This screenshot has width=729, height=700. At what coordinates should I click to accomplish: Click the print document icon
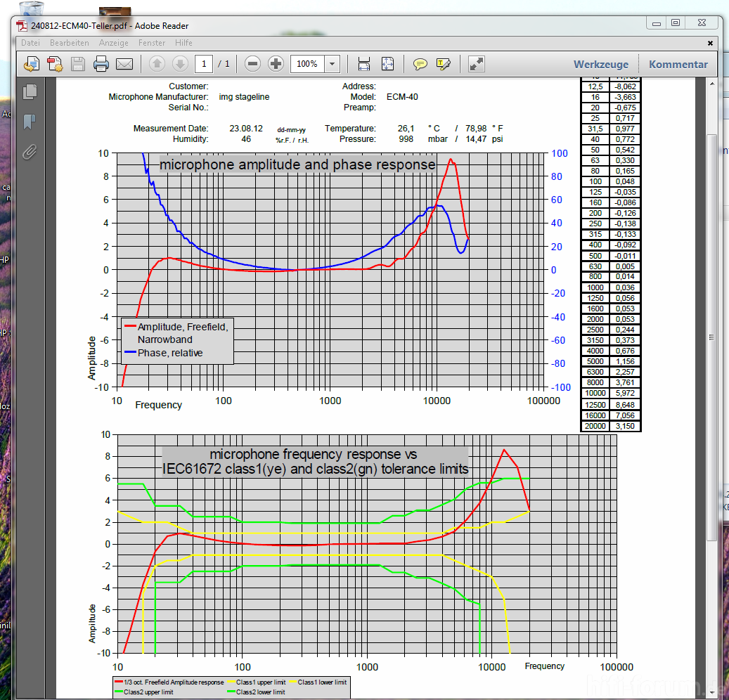pyautogui.click(x=101, y=64)
